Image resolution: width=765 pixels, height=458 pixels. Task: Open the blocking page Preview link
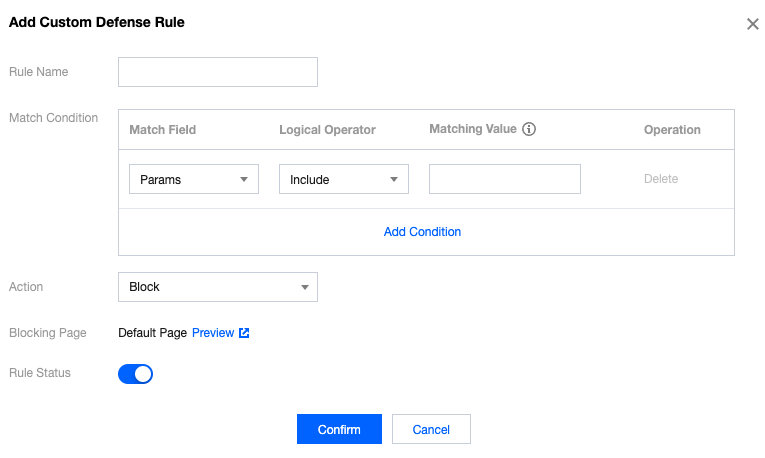tap(213, 333)
